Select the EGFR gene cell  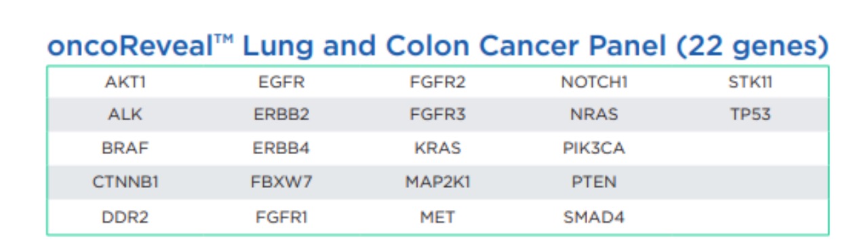[281, 83]
